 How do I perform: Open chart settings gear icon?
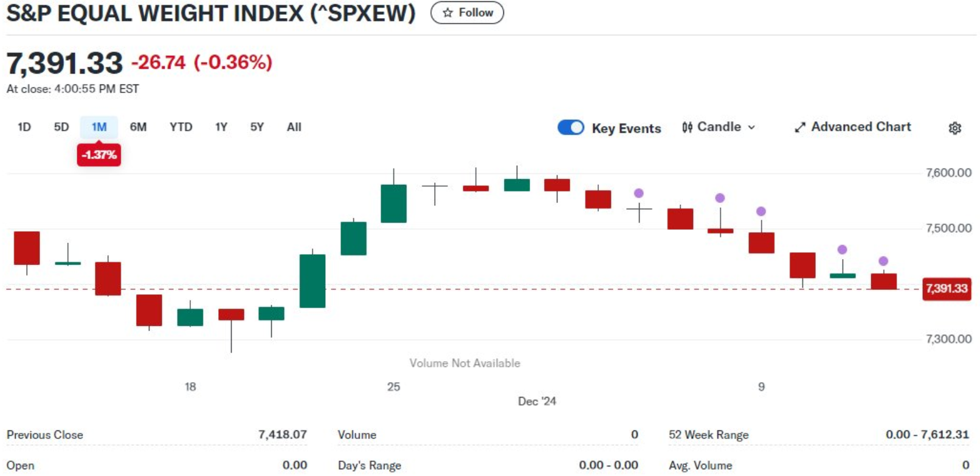(x=954, y=128)
